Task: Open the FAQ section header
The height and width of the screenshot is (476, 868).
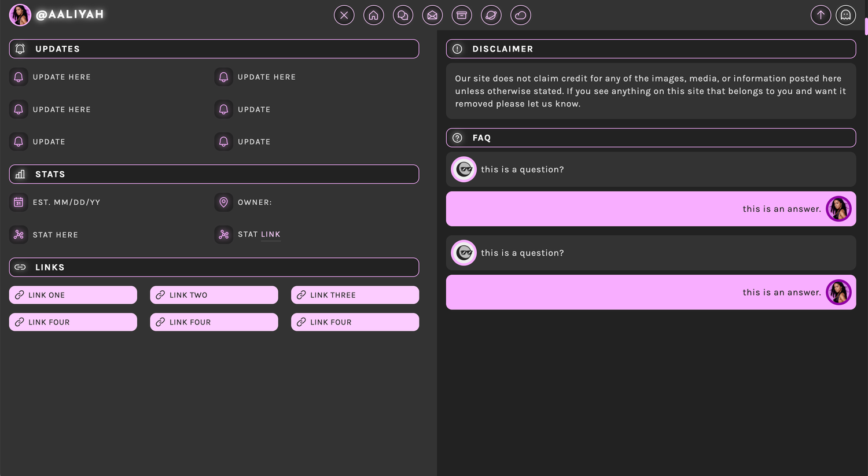Action: tap(650, 138)
